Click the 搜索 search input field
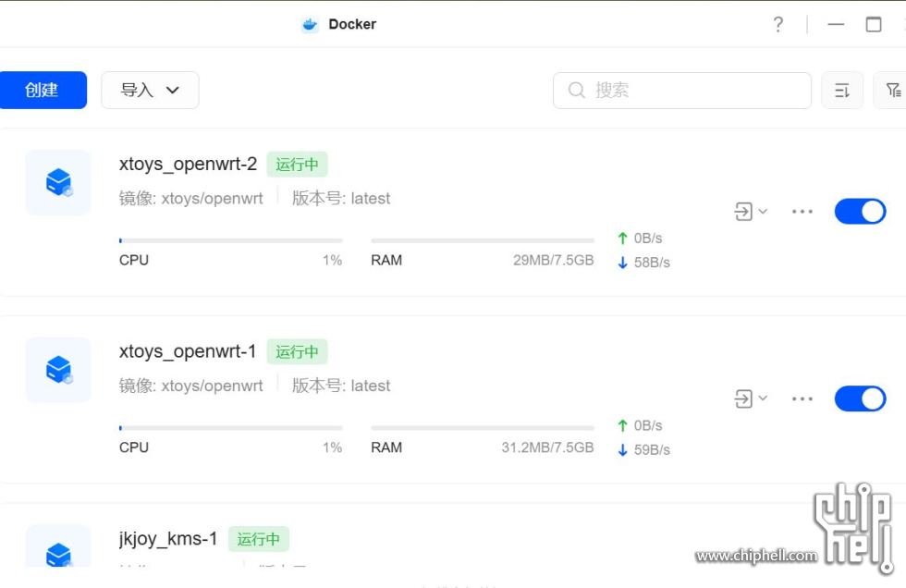The image size is (906, 588). click(682, 90)
